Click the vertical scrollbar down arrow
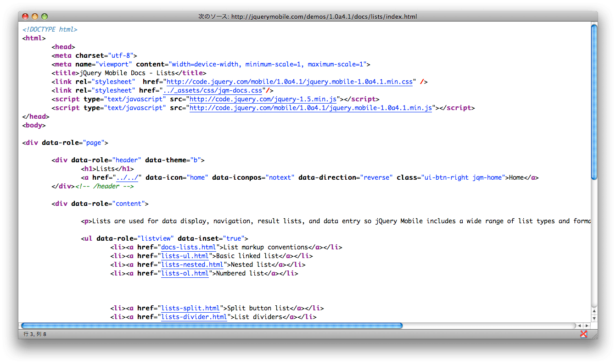This screenshot has height=364, width=616. pos(594,318)
